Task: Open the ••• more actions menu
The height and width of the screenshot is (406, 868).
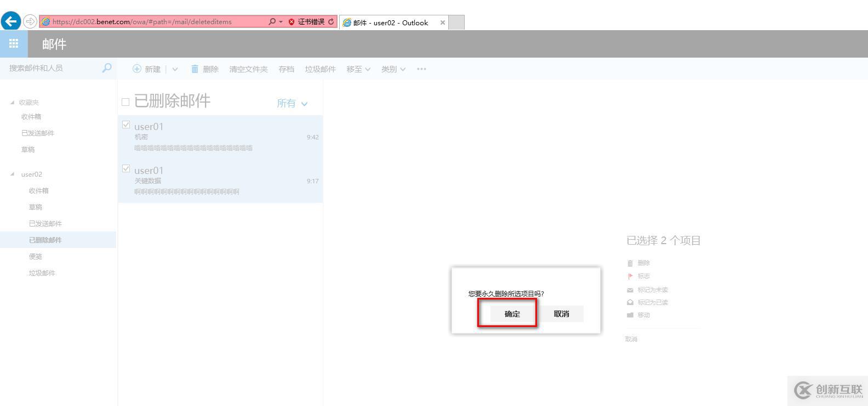Action: (421, 69)
